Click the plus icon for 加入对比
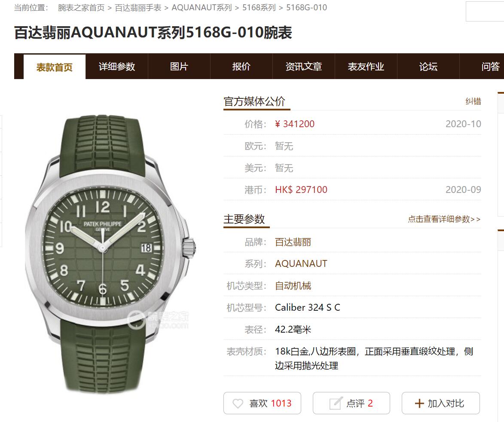 419,404
